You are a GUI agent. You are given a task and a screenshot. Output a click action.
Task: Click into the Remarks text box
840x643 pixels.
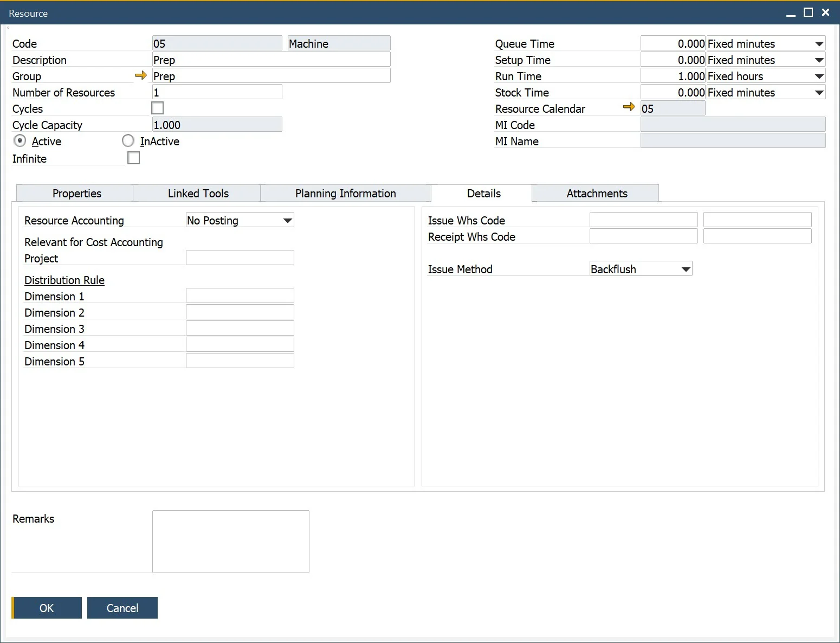click(x=230, y=541)
